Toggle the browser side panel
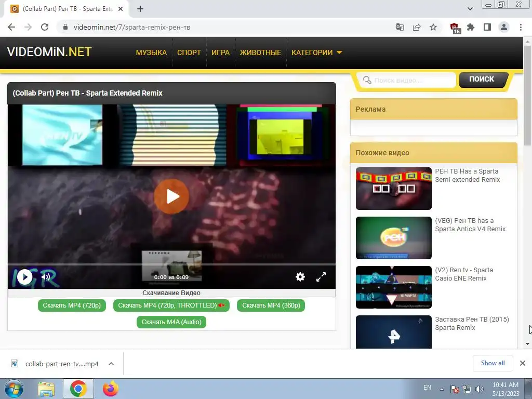 pyautogui.click(x=487, y=27)
